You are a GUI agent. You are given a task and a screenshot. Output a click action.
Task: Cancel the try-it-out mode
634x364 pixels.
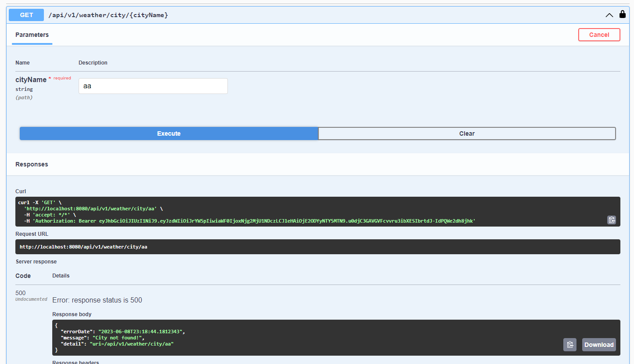tap(599, 34)
